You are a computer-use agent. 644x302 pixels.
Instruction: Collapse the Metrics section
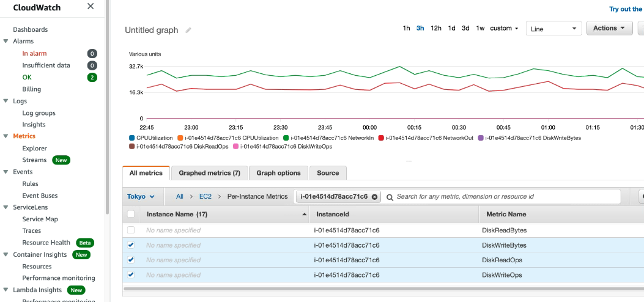pos(6,136)
